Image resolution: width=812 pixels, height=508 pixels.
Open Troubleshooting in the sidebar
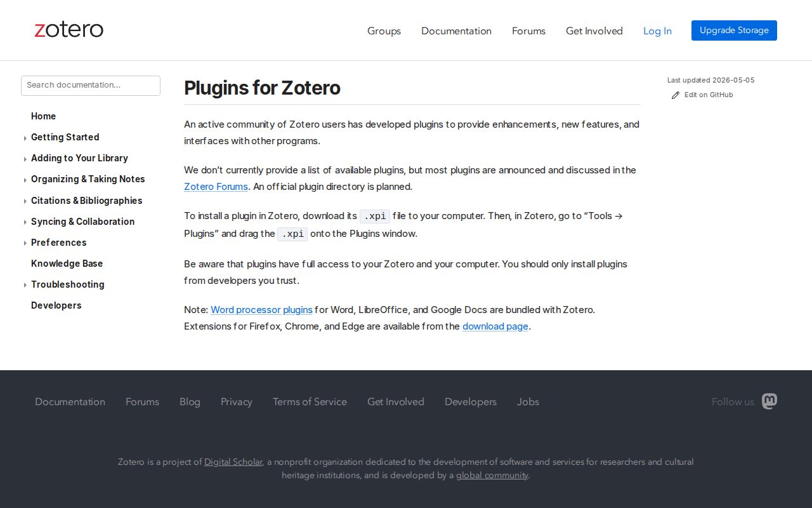[67, 284]
